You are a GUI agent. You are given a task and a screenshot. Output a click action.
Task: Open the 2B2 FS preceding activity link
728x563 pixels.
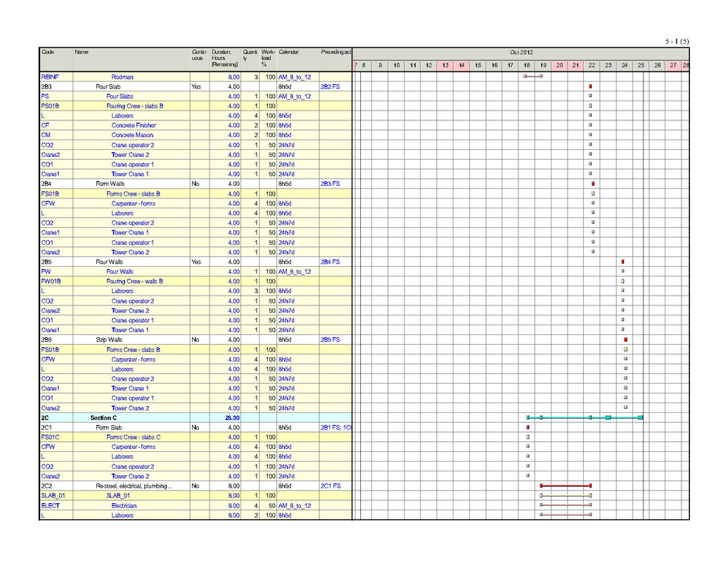tap(330, 87)
